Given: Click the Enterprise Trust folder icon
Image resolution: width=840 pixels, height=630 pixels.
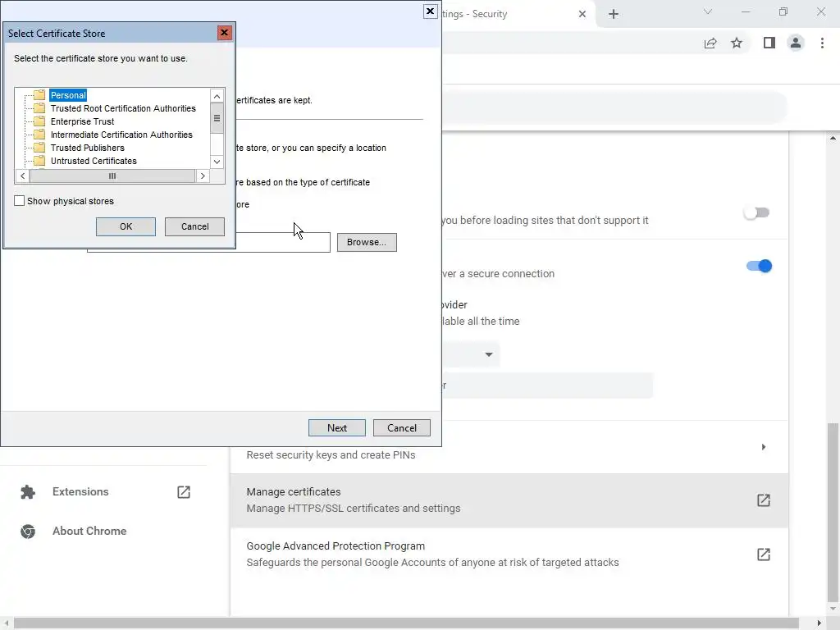Looking at the screenshot, I should (39, 121).
